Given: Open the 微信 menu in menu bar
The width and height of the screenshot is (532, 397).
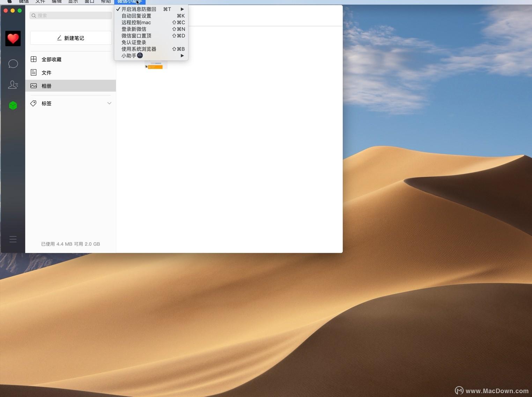Looking at the screenshot, I should [x=24, y=2].
